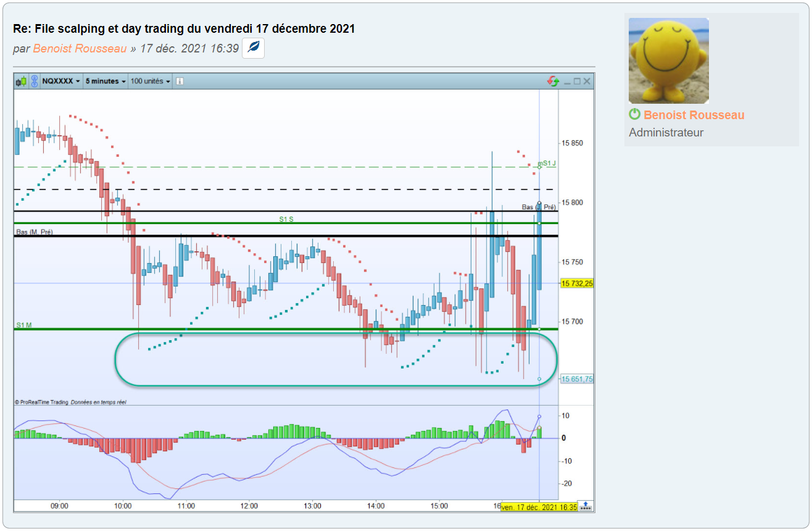Click the S1 S level label

coord(286,219)
